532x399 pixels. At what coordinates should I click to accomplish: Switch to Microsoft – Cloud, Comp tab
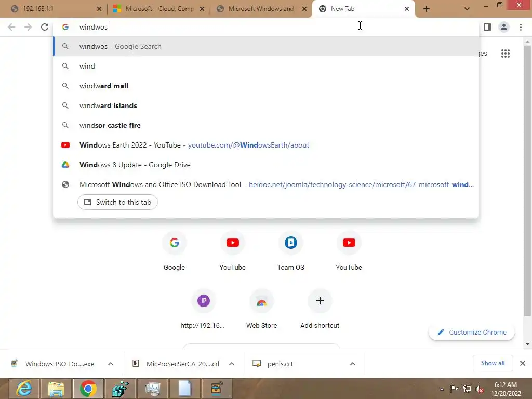159,9
